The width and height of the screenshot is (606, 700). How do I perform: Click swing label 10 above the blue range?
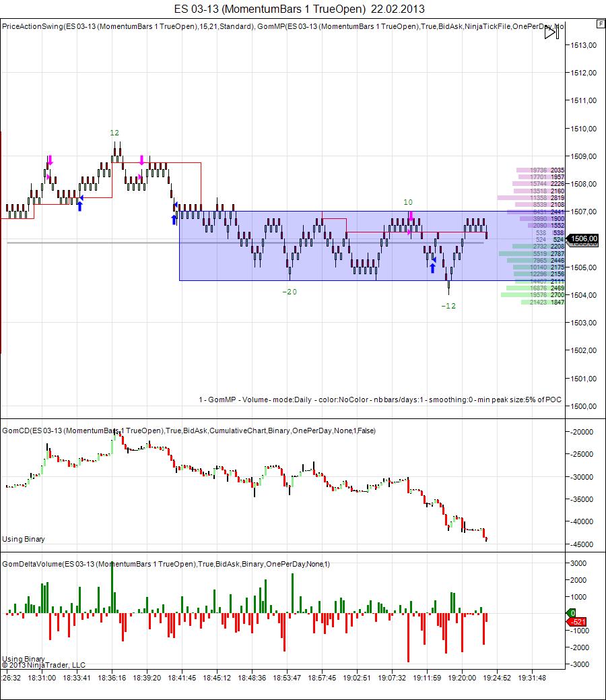click(x=408, y=202)
